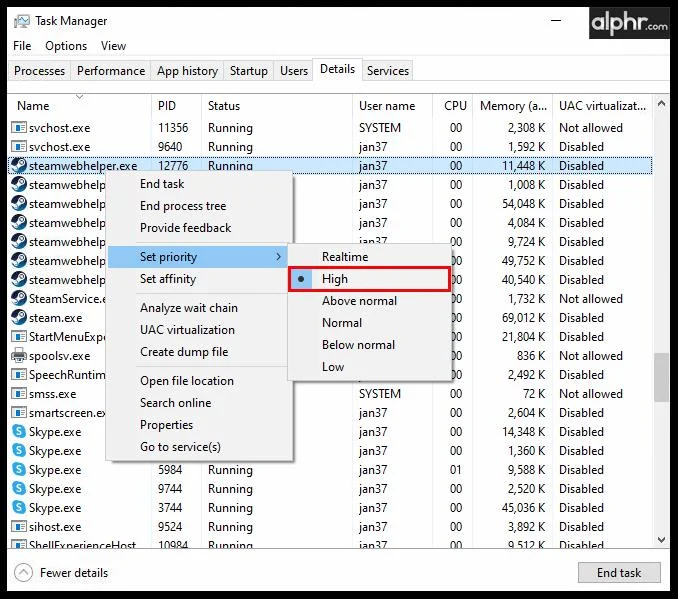Viewport: 678px width, 599px height.
Task: Choose End process tree
Action: (x=199, y=206)
